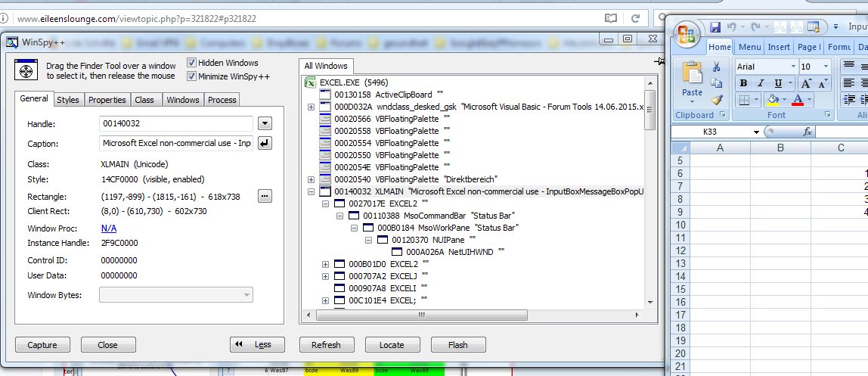868x376 pixels.
Task: Click the Caption apply return-arrow button
Action: [265, 144]
